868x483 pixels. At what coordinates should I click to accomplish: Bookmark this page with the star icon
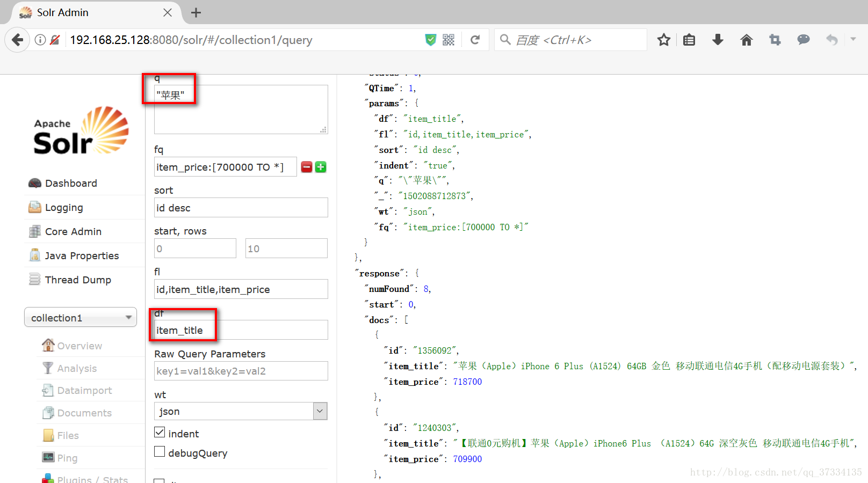click(664, 40)
